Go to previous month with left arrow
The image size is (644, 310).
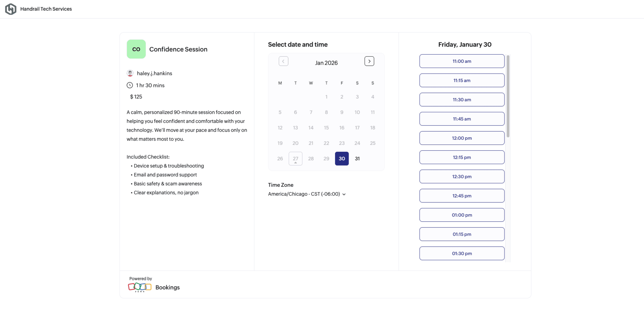tap(283, 61)
